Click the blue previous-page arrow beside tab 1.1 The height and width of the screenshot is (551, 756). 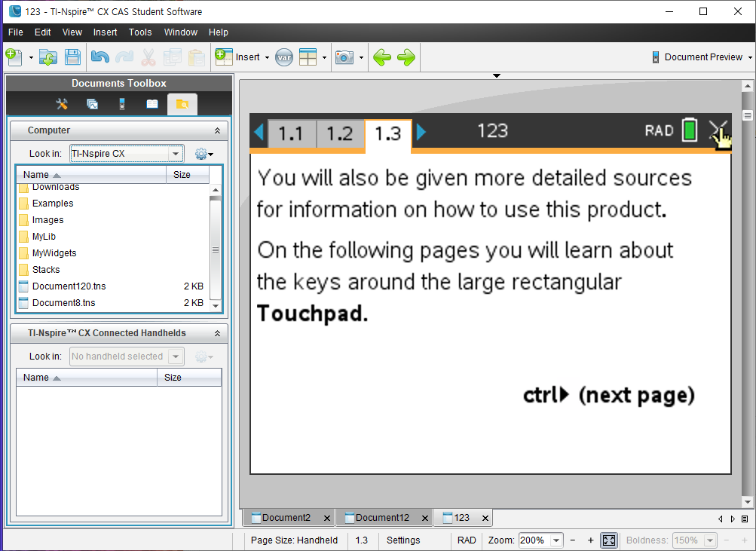pos(259,132)
